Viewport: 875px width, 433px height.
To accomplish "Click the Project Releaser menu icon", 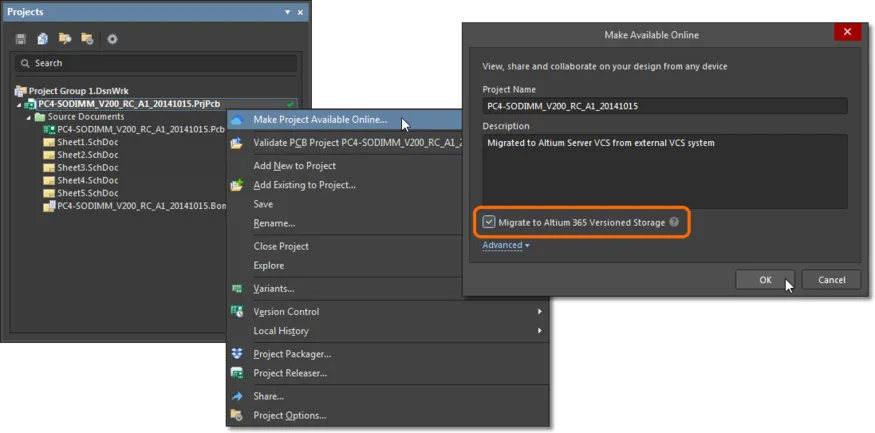I will coord(237,373).
